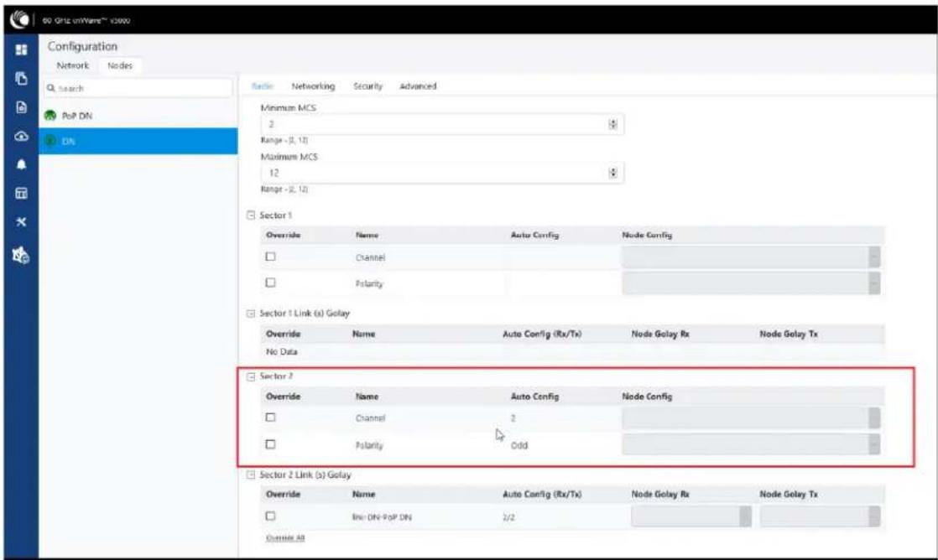Open the alarm bell notifications icon
This screenshot has width=938, height=560.
[x=21, y=164]
